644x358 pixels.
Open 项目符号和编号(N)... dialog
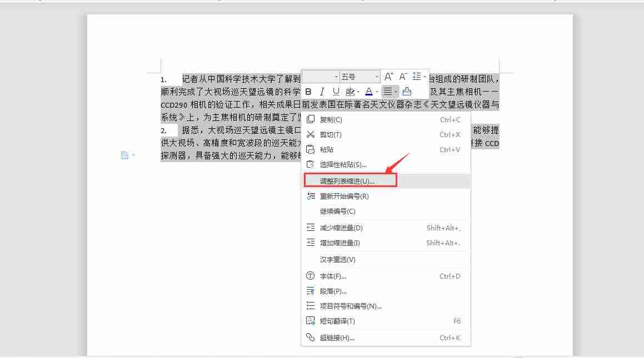351,306
